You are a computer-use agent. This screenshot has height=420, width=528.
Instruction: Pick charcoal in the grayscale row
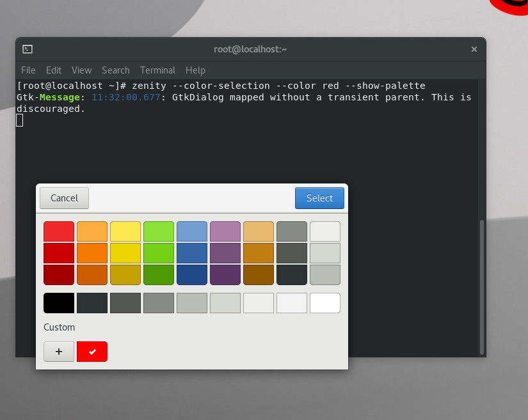click(x=92, y=303)
